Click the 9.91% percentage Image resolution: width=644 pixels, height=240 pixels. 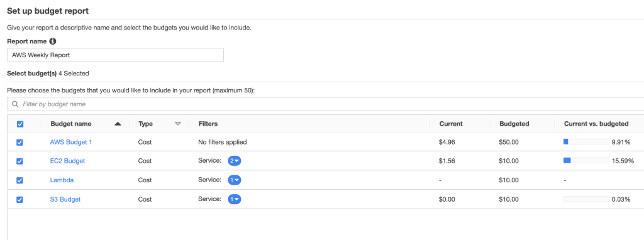coord(621,142)
